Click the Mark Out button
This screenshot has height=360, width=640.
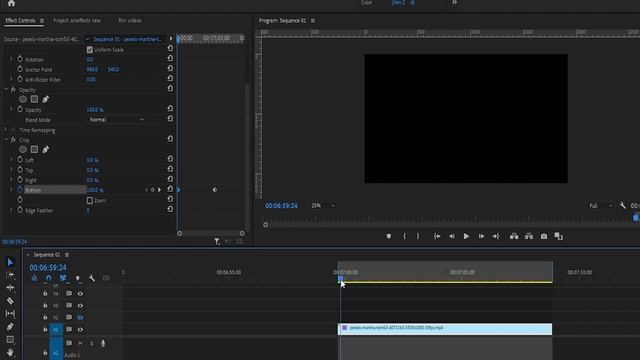pos(418,236)
